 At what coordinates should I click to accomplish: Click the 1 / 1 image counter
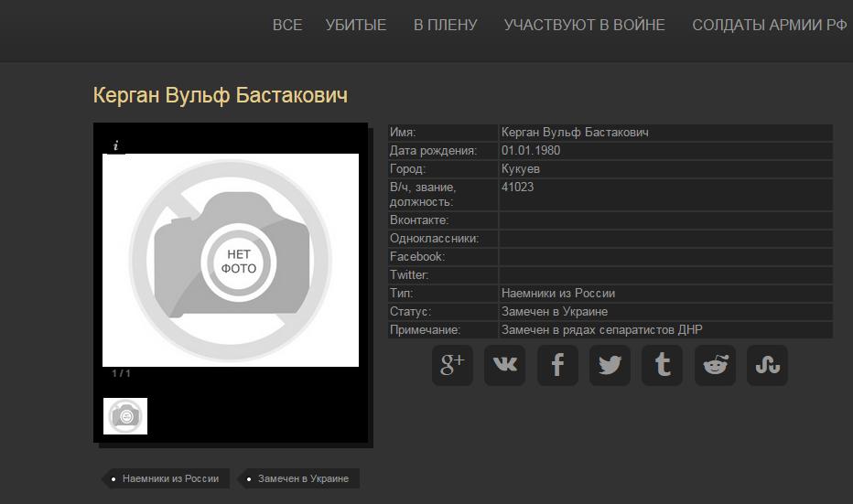[x=121, y=373]
